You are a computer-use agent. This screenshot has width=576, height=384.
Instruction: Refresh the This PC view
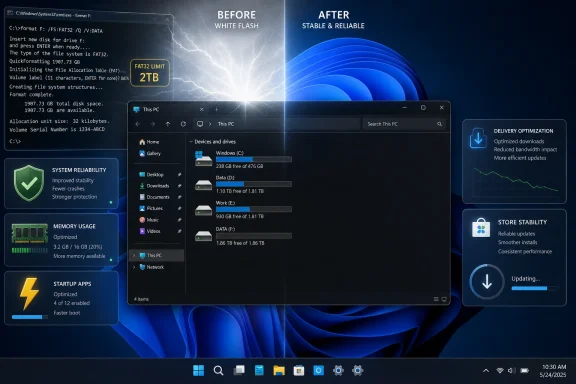[183, 124]
